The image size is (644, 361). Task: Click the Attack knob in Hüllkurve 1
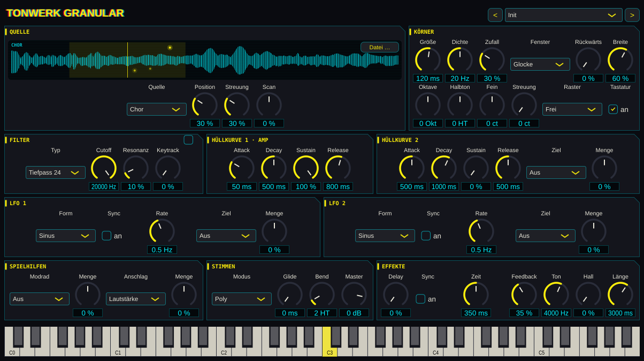242,168
